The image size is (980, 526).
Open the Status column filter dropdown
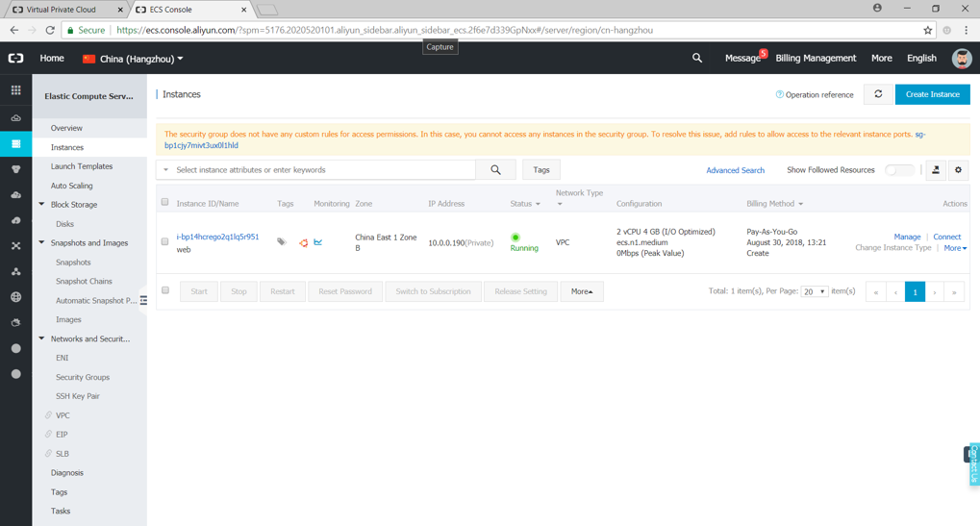[538, 204]
